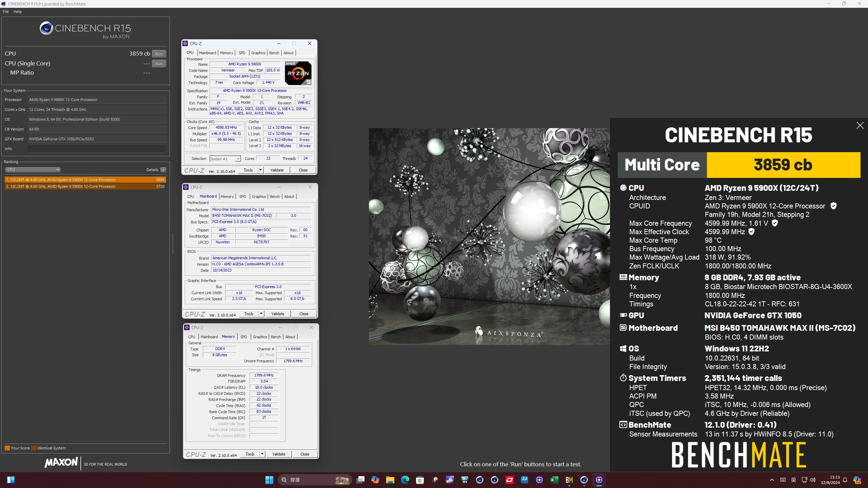Run the CPU (Single Core) test

(159, 64)
